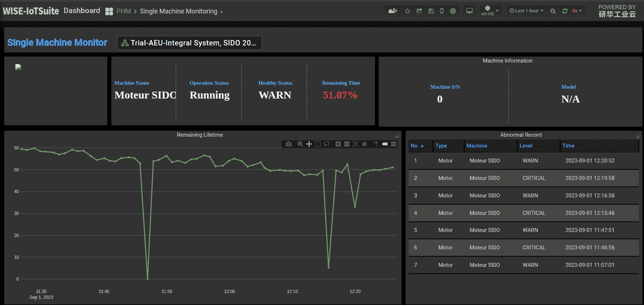Click the PHM breadcrumb link
Image resolution: width=644 pixels, height=305 pixels.
[x=123, y=11]
